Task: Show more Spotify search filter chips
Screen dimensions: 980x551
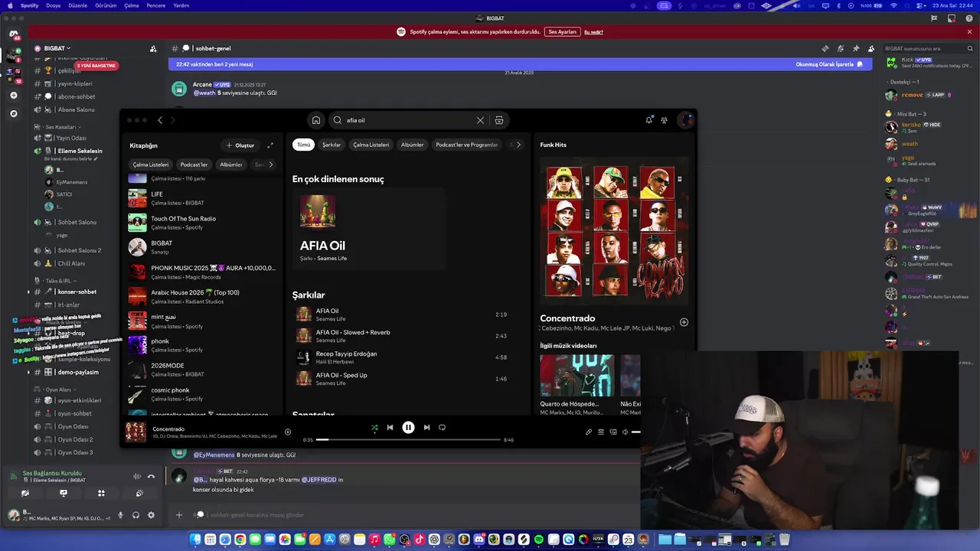Action: click(x=518, y=145)
